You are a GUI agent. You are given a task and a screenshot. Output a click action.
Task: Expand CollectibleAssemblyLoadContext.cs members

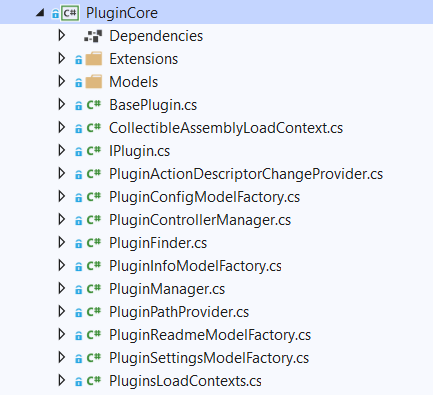[62, 127]
